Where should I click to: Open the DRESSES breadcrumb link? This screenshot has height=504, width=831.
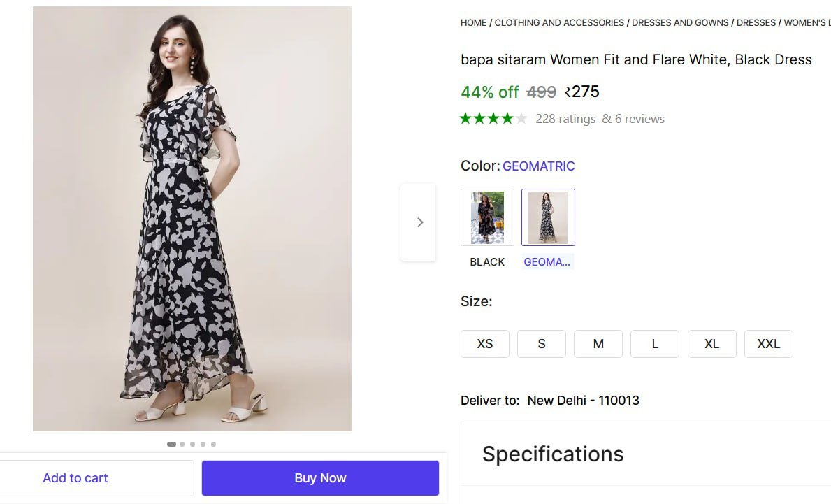coord(756,23)
